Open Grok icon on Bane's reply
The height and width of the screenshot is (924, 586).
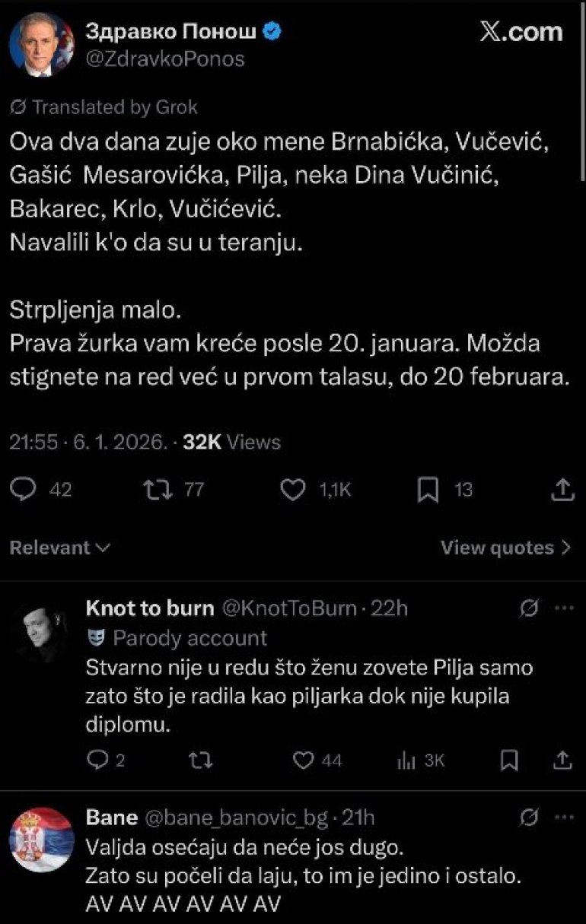click(530, 818)
